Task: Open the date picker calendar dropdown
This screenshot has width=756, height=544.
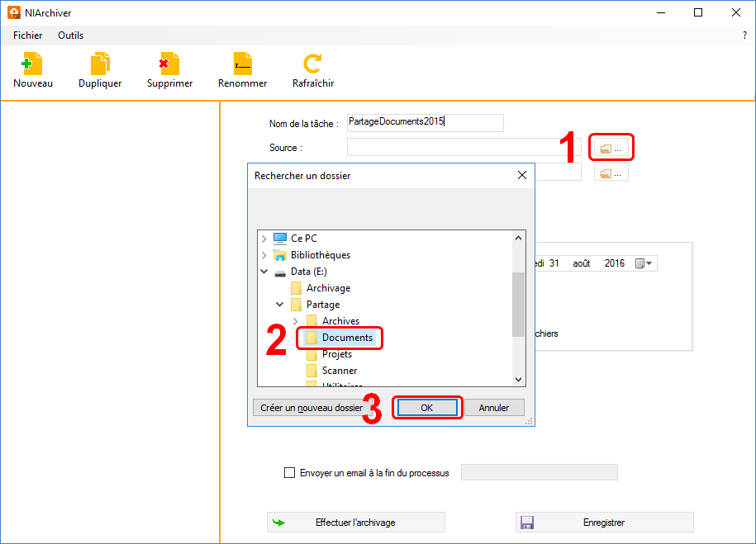Action: coord(644,263)
